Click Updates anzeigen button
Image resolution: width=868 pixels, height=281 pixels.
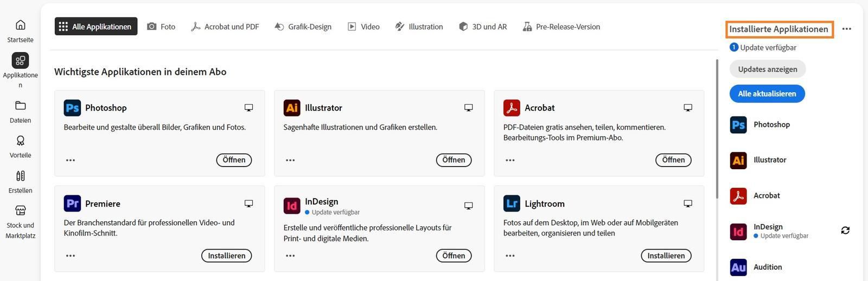coord(767,69)
